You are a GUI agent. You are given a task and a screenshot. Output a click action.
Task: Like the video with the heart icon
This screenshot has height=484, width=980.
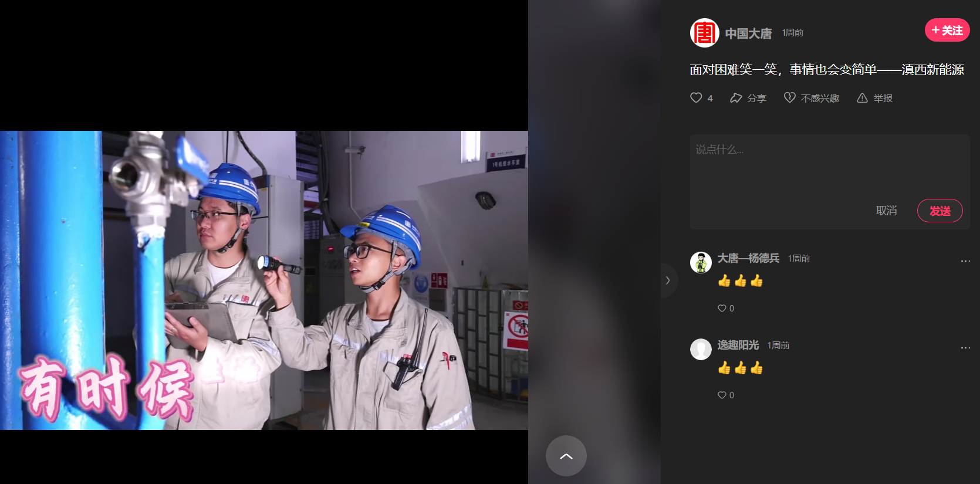point(696,98)
